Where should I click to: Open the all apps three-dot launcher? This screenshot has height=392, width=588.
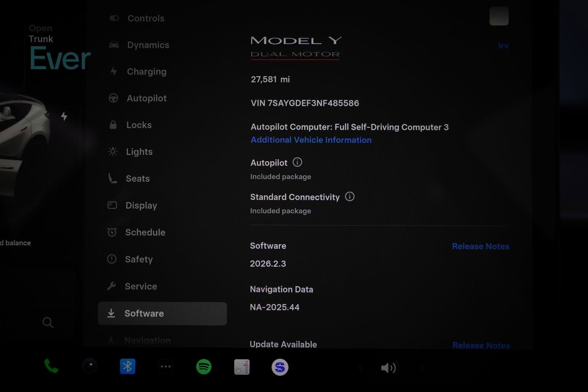point(166,367)
